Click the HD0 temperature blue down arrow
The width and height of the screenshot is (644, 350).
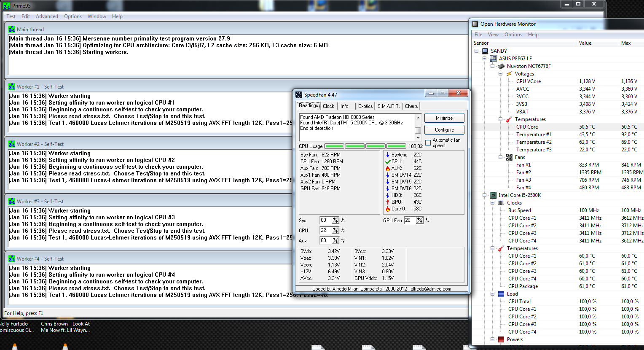click(388, 195)
